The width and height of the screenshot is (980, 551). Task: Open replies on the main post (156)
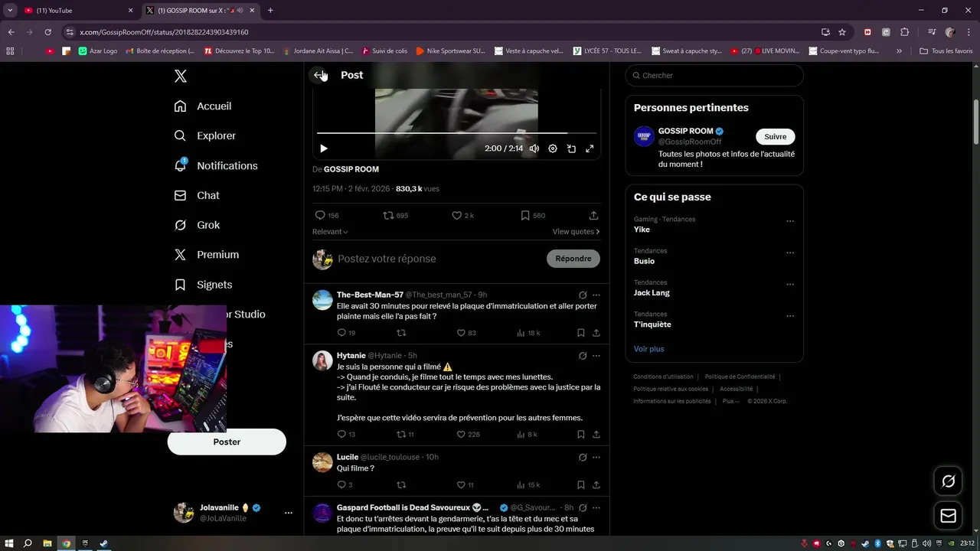pos(327,216)
